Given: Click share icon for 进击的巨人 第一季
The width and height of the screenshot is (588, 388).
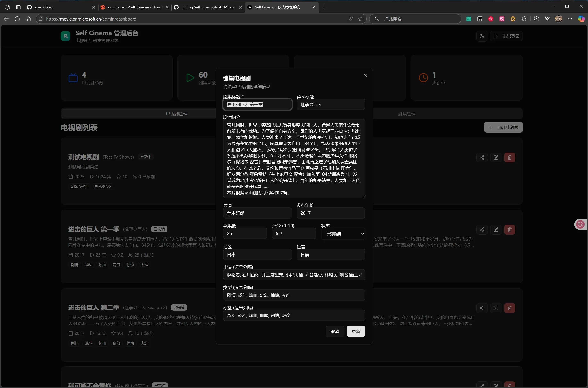Looking at the screenshot, I should tap(482, 230).
